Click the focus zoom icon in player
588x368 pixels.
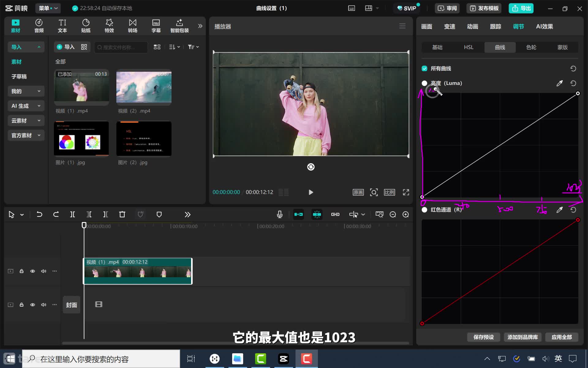click(374, 192)
